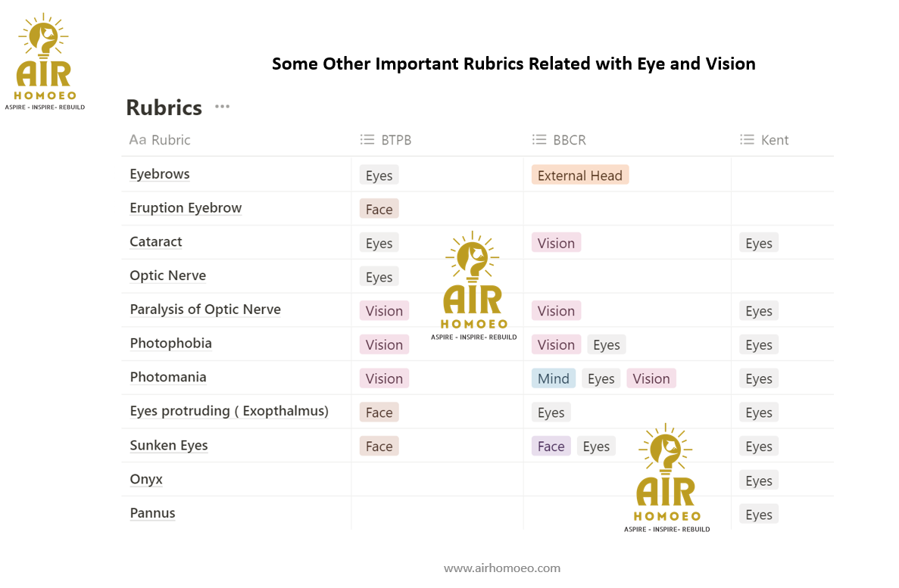Select the blue Mind tag in Photomania row
This screenshot has height=588, width=899.
pos(554,378)
